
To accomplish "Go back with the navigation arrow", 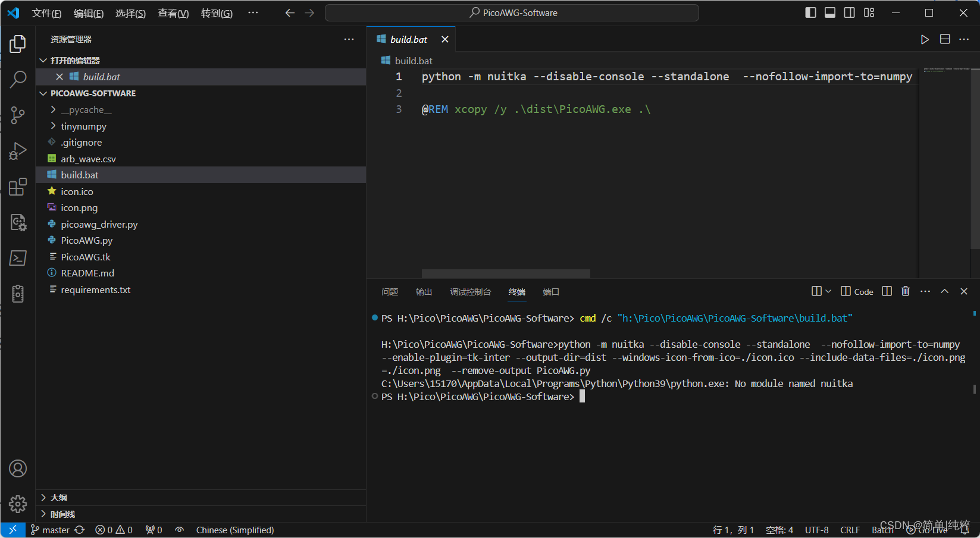I will pos(290,13).
